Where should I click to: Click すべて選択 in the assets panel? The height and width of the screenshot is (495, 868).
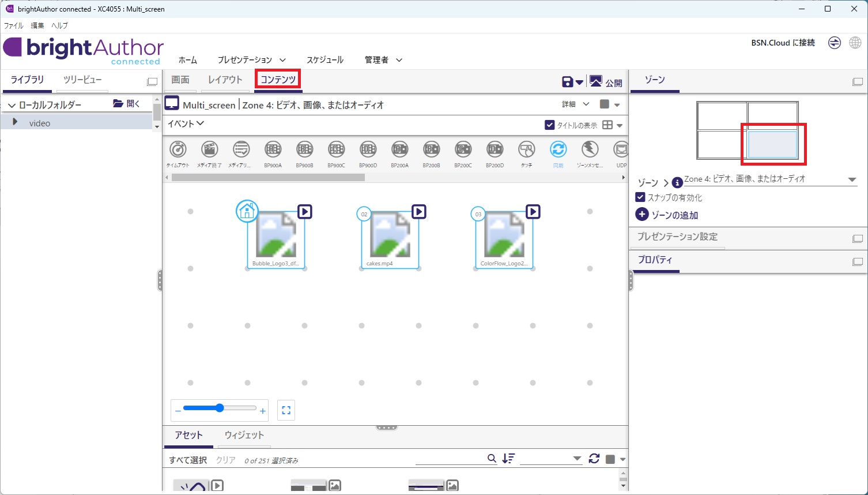[188, 460]
